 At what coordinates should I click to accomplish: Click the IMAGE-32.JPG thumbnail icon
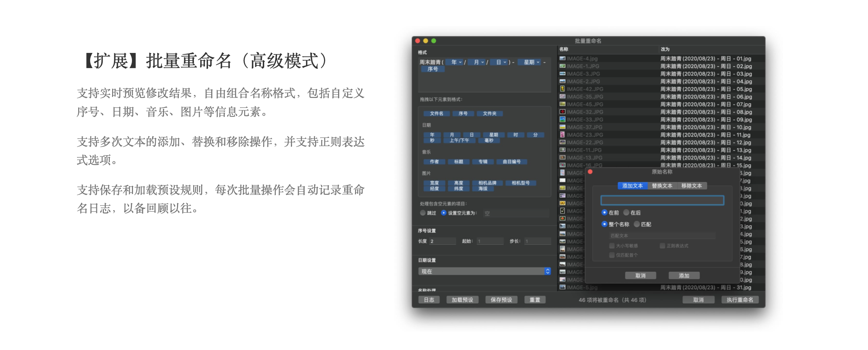[562, 112]
